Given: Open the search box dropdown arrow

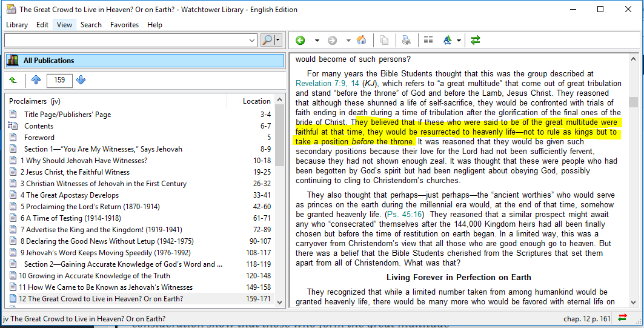Looking at the screenshot, I should click(x=253, y=41).
